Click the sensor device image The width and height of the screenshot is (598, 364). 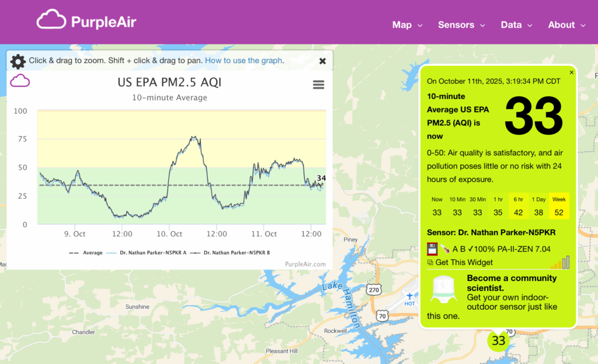(x=444, y=289)
